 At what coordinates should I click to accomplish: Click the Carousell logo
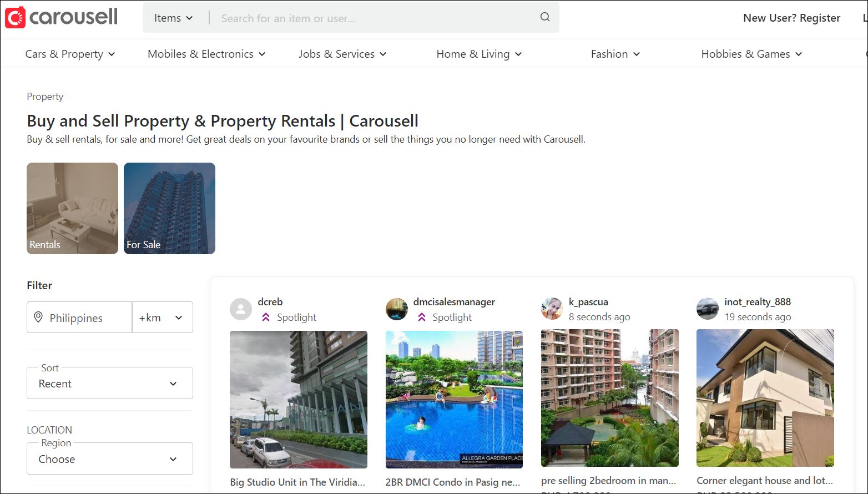(61, 17)
